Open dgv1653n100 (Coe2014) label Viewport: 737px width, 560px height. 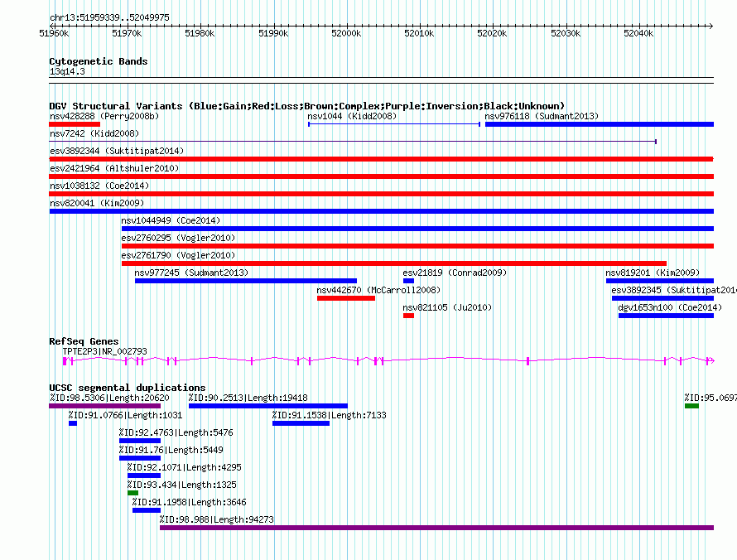(670, 307)
